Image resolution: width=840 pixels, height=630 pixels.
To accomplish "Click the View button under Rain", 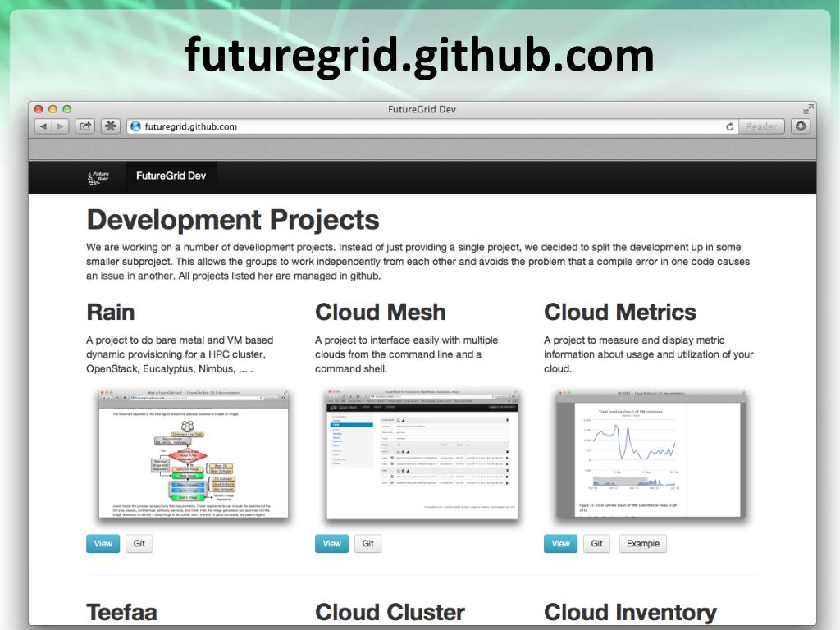I will (x=103, y=544).
